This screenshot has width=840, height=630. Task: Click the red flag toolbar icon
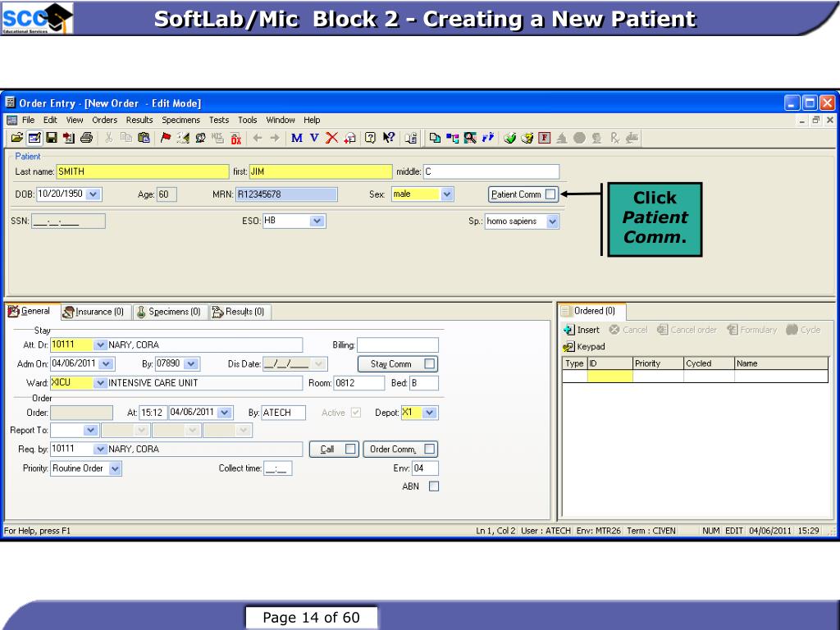click(x=166, y=138)
